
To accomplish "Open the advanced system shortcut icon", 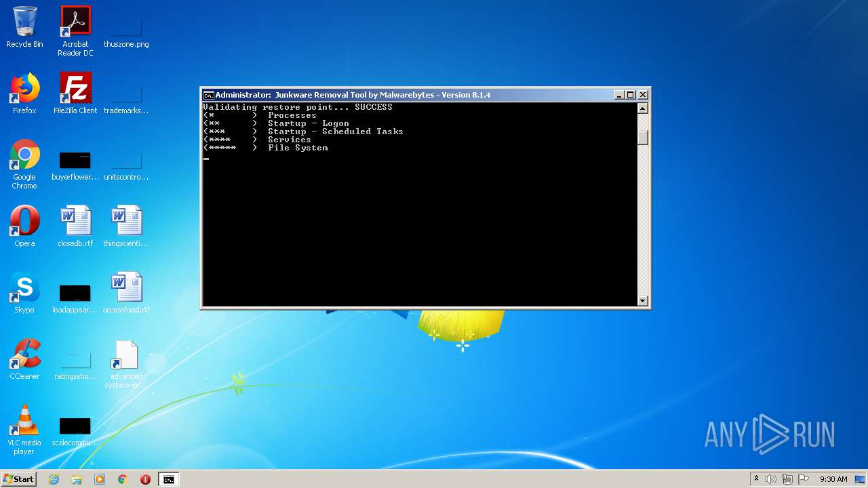I will point(126,365).
